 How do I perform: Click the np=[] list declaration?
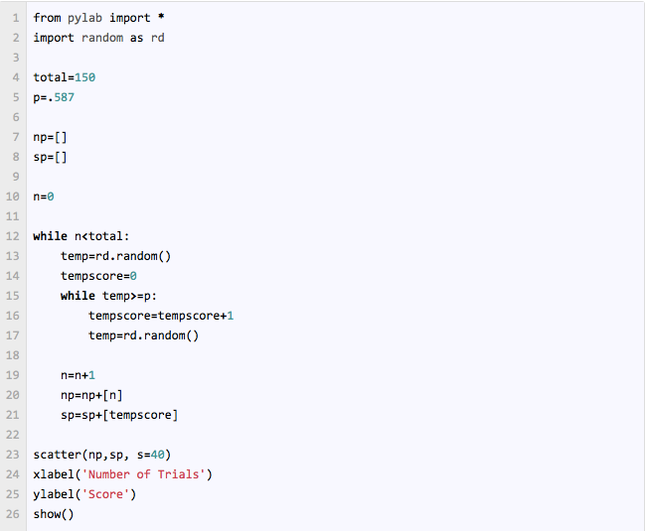50,137
